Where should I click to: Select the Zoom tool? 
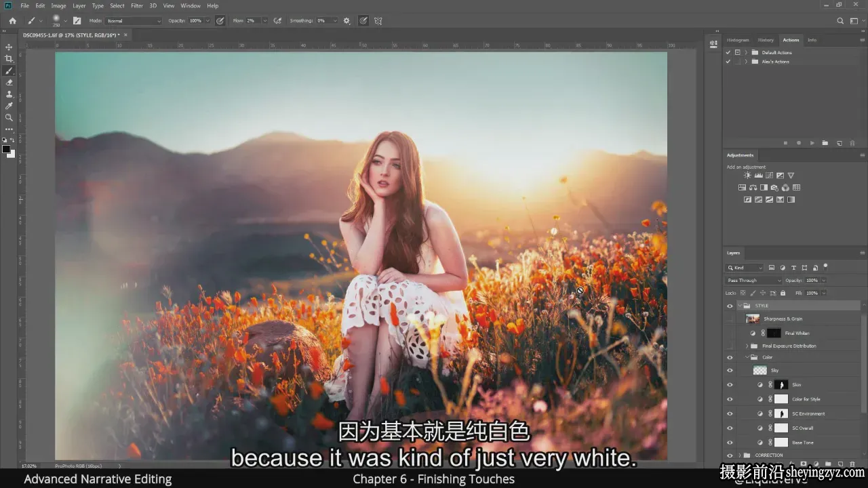click(x=9, y=117)
